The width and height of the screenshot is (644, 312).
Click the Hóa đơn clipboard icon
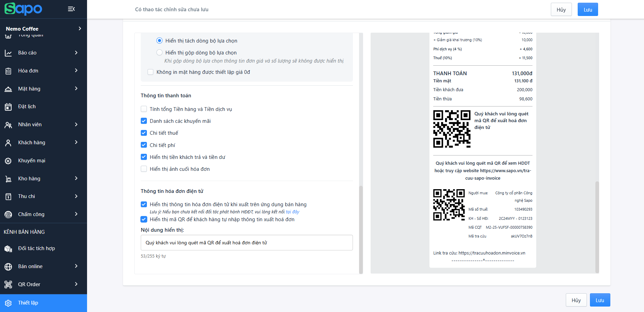tap(8, 71)
